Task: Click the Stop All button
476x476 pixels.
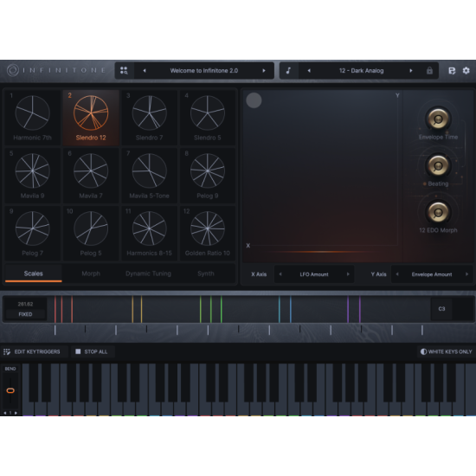Action: click(x=92, y=351)
